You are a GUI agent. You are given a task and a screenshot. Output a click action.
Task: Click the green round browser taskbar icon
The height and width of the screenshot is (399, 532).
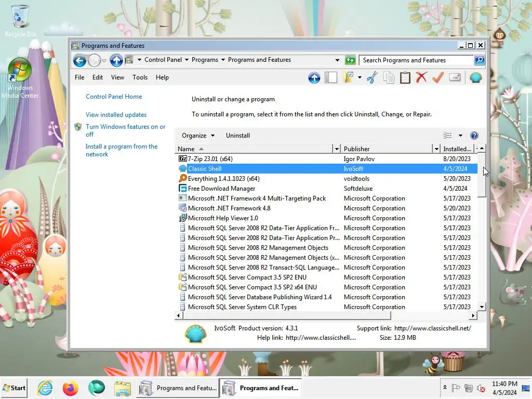97,388
